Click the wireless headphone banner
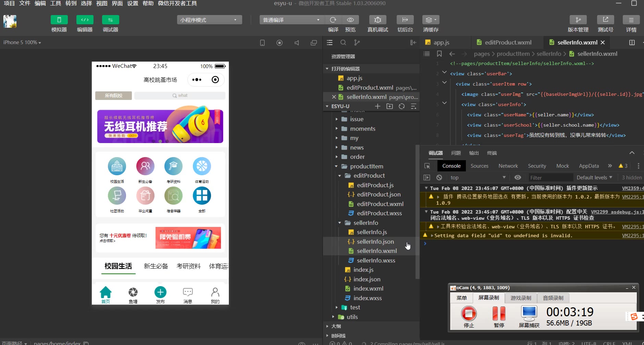The image size is (644, 345). [160, 126]
